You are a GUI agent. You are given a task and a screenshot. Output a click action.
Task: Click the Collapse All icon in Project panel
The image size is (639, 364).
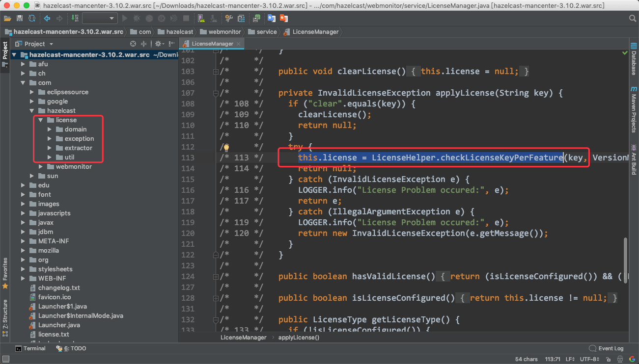coord(144,44)
